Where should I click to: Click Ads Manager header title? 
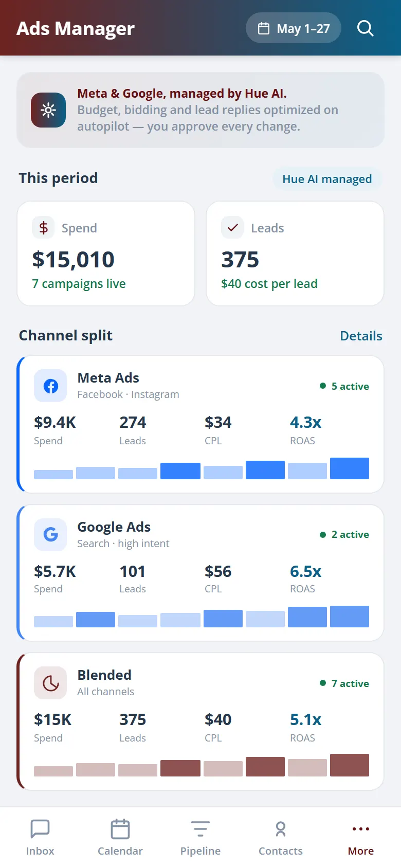click(x=76, y=29)
